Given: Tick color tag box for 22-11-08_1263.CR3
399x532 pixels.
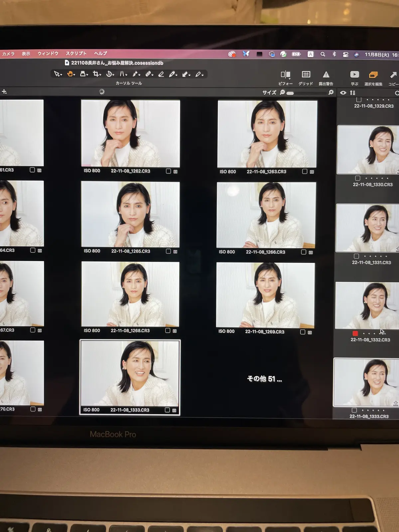Looking at the screenshot, I should point(305,171).
